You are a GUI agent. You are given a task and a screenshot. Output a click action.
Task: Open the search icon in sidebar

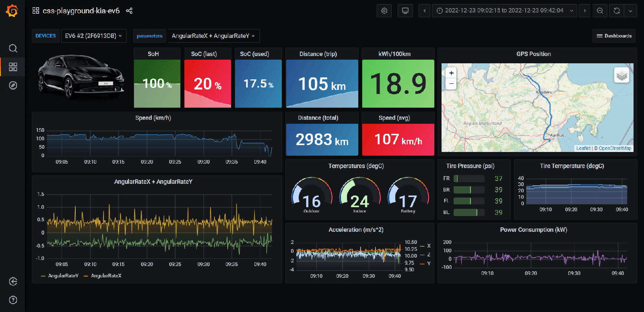point(13,48)
